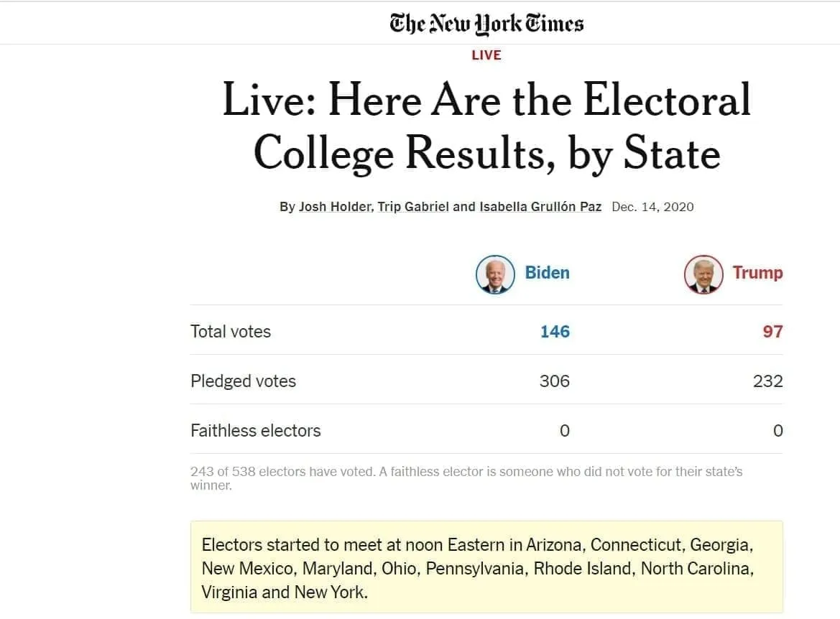The height and width of the screenshot is (619, 840).
Task: Click the Faithless electors row label
Action: [x=256, y=431]
